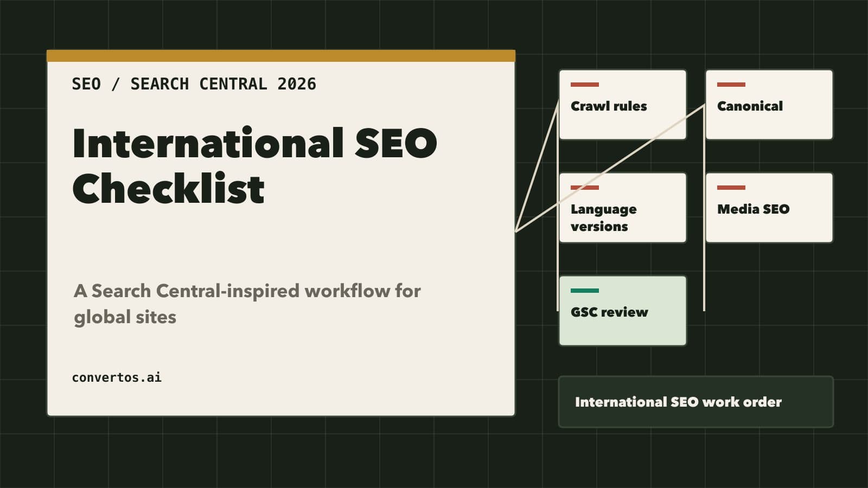Open the 'Language versions' card

pyautogui.click(x=623, y=208)
